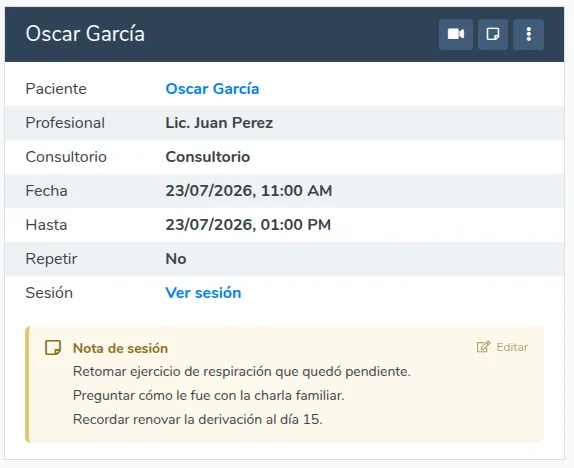Viewport: 574px width, 468px height.
Task: Click the Nota de sesión heading
Action: click(x=120, y=348)
